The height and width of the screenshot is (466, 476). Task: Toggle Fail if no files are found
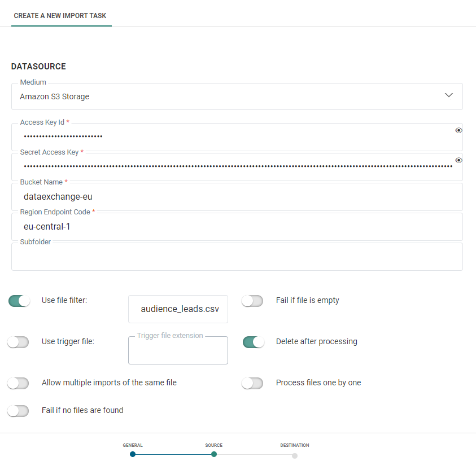pos(18,411)
